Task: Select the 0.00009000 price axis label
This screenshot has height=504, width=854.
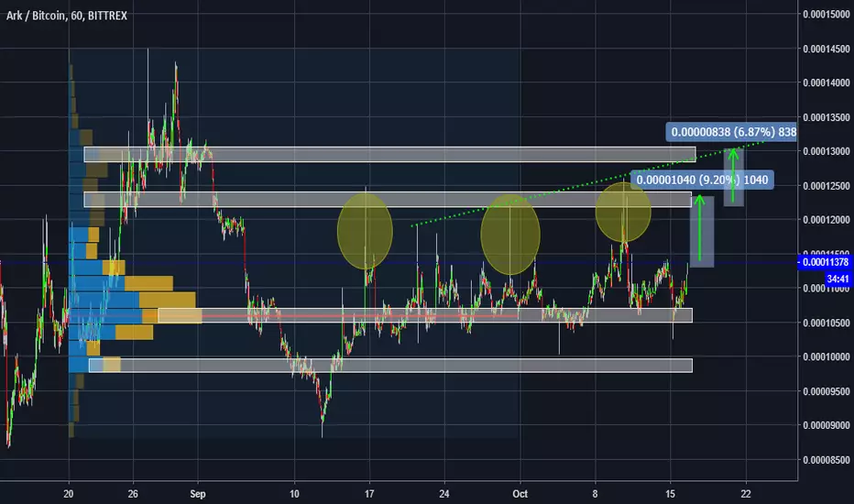Action: 827,425
